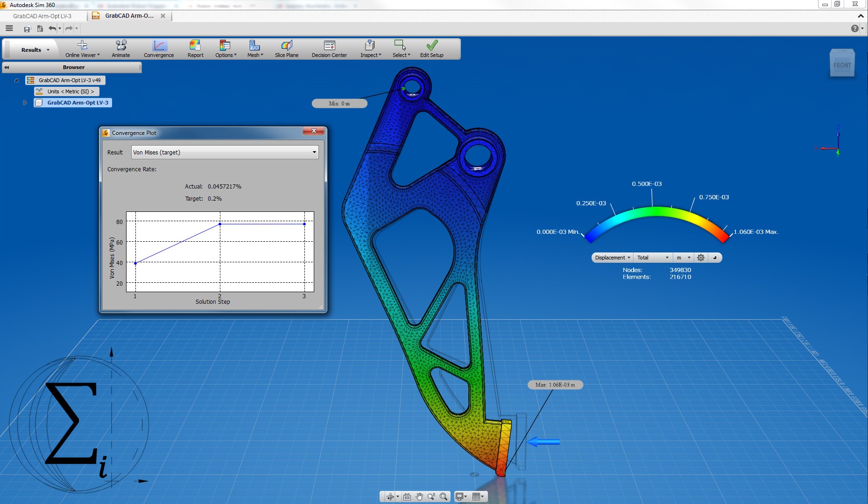Click the version history document icon
868x504 pixels.
click(40, 29)
